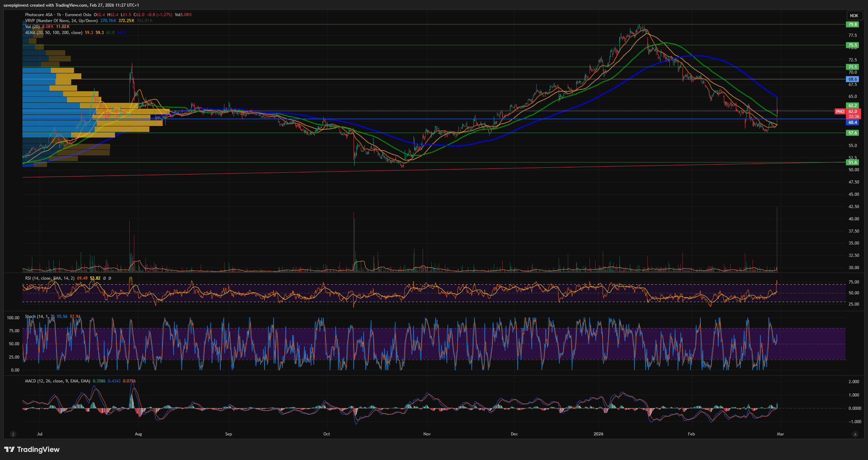The width and height of the screenshot is (868, 460).
Task: Click the 2026 label on time axis
Action: [x=598, y=434]
